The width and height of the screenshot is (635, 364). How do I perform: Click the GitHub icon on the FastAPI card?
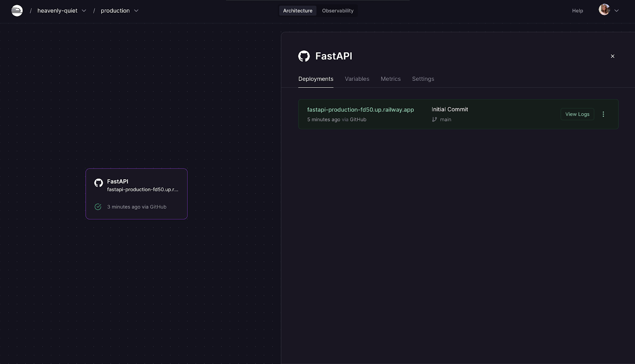[x=98, y=183]
